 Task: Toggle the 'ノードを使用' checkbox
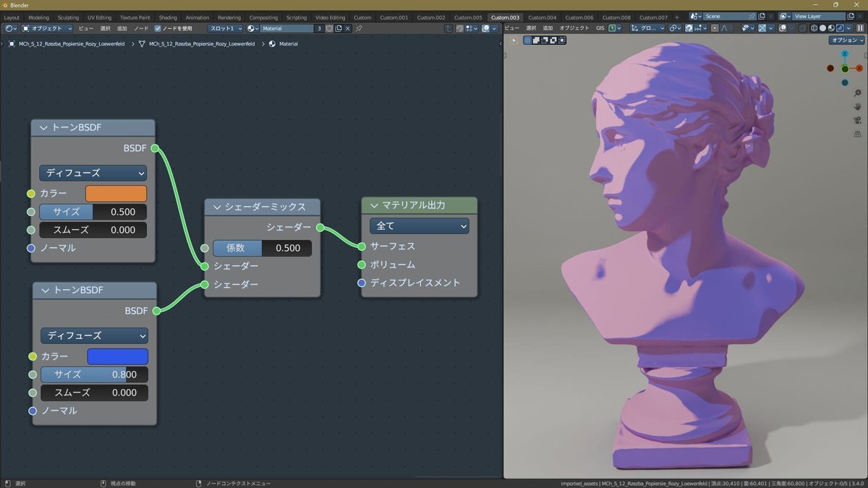point(158,28)
